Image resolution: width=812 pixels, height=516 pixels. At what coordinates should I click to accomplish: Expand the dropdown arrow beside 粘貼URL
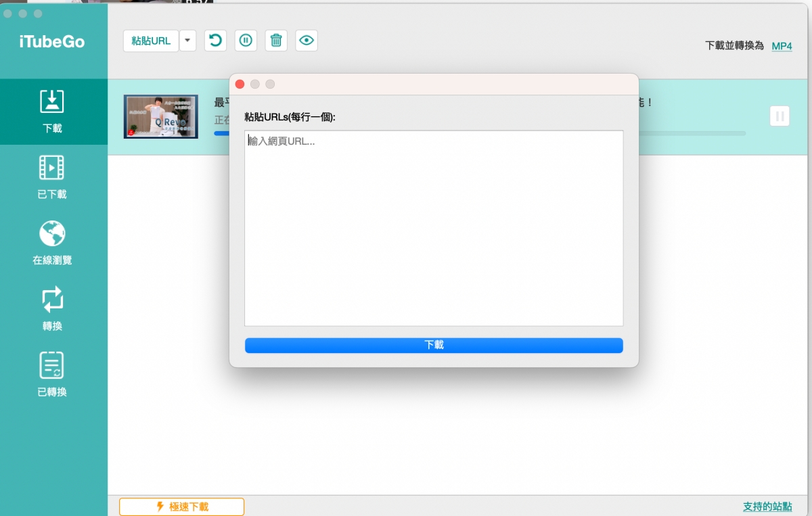pos(187,41)
